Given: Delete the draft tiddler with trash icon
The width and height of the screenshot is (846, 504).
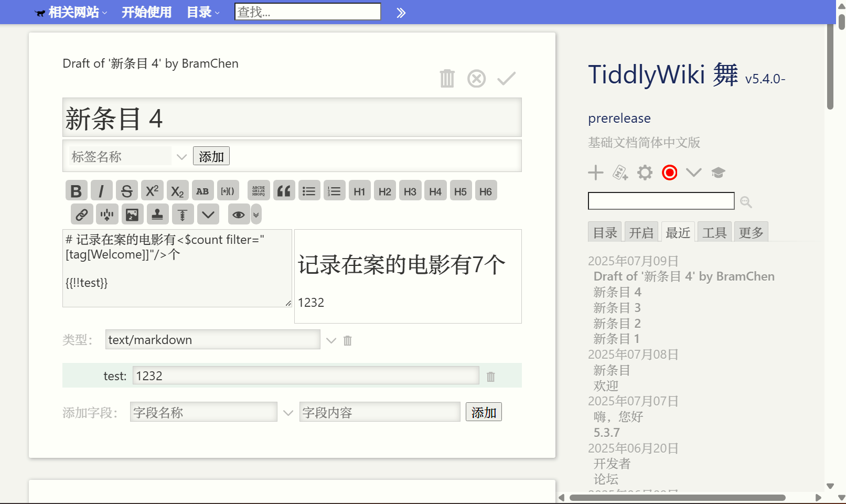Looking at the screenshot, I should (447, 79).
